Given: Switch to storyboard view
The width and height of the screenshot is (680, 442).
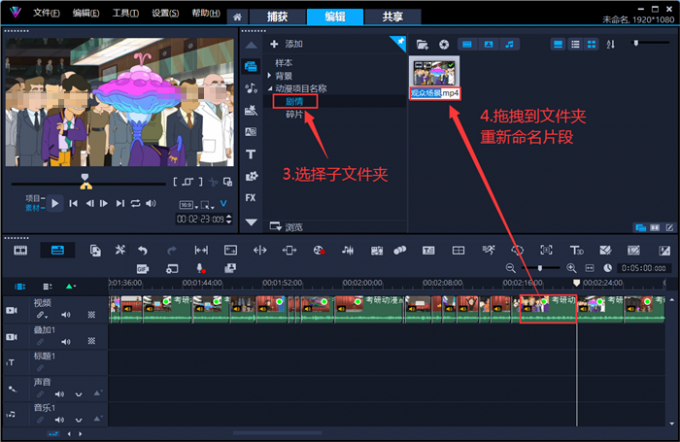Looking at the screenshot, I should [x=20, y=250].
